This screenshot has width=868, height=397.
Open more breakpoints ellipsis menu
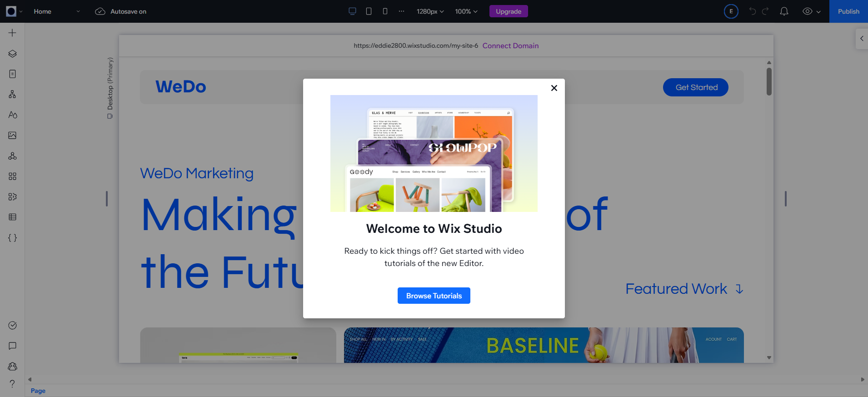pyautogui.click(x=401, y=11)
